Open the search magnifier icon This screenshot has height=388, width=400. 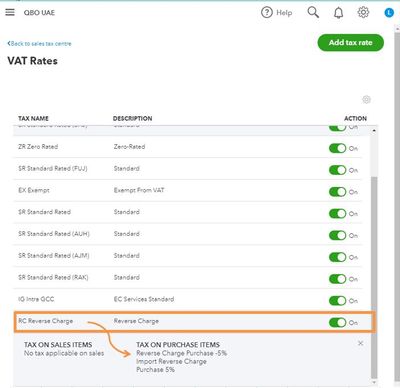tap(313, 12)
